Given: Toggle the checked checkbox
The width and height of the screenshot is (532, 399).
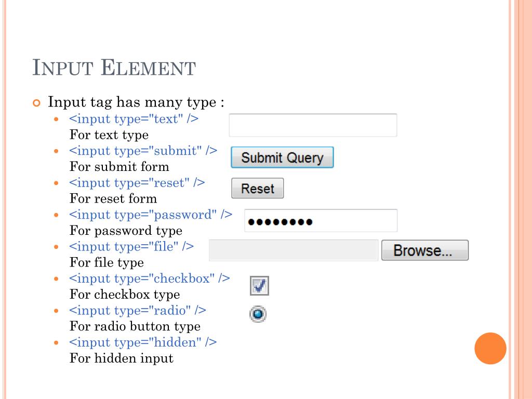Looking at the screenshot, I should (x=260, y=286).
